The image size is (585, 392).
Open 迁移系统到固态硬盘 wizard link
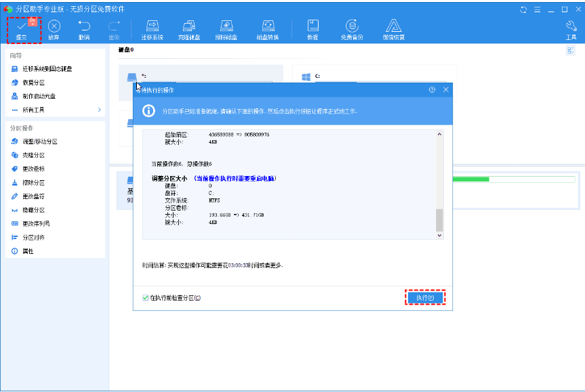click(47, 69)
